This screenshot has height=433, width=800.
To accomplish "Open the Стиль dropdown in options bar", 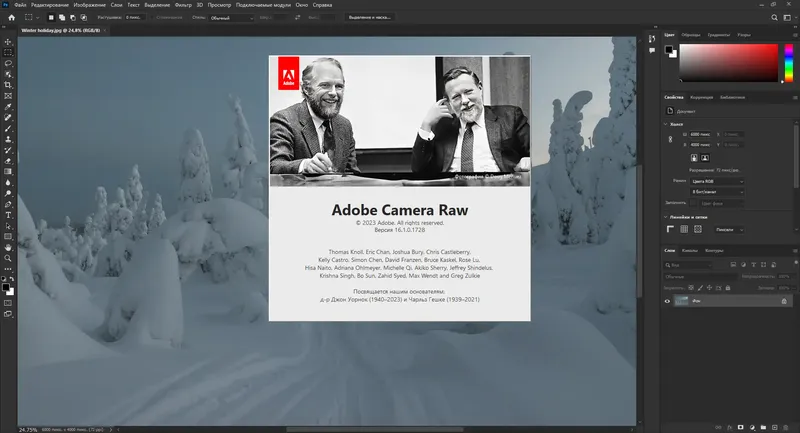I will point(231,18).
